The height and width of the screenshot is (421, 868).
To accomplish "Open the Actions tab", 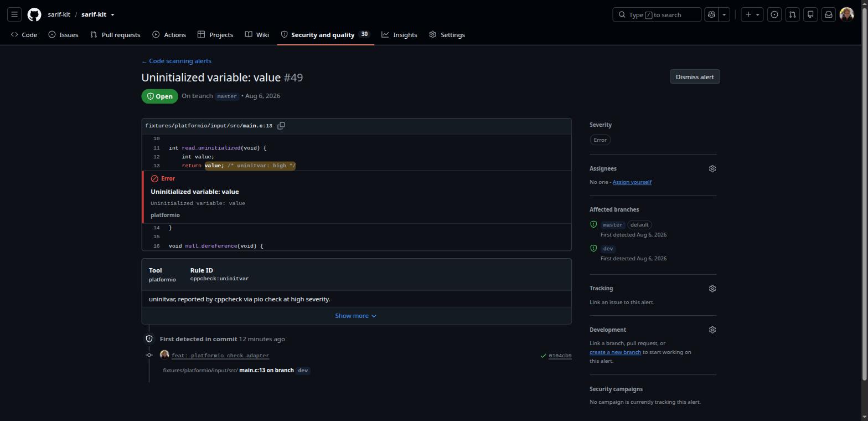I will pos(169,35).
